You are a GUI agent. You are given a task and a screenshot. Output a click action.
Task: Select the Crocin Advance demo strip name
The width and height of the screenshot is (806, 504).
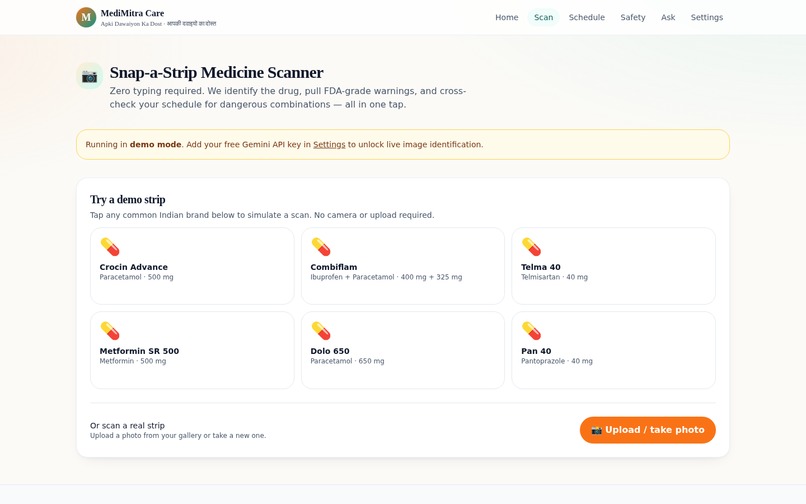(x=134, y=267)
